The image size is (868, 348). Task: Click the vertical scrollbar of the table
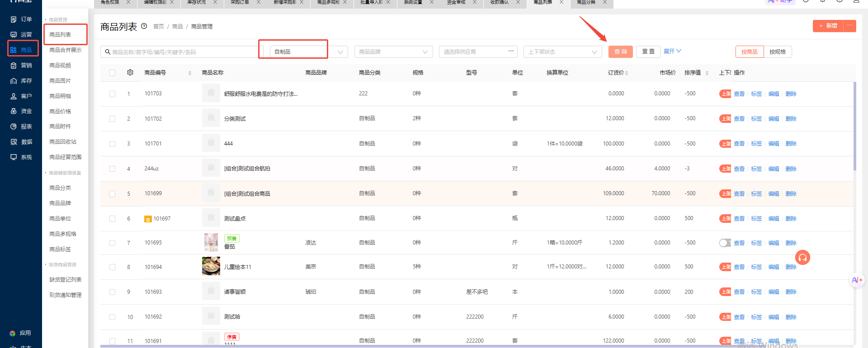pos(855,127)
